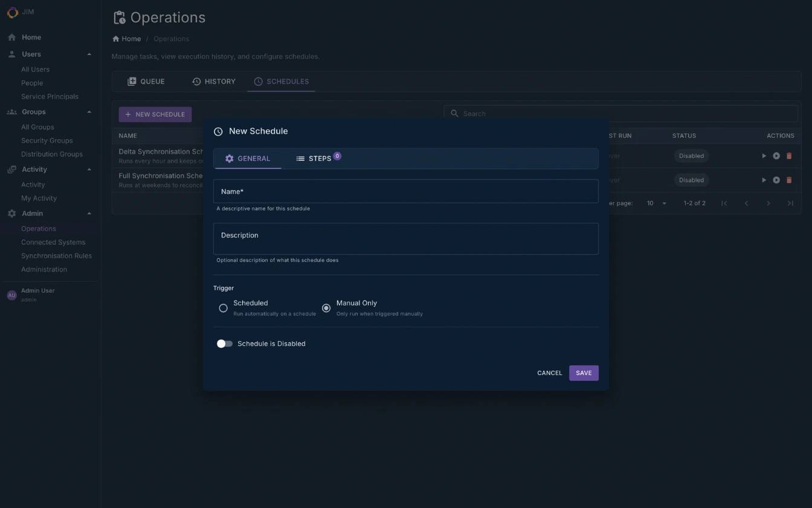This screenshot has width=812, height=508.
Task: Collapse the Groups sidebar section
Action: coord(89,111)
